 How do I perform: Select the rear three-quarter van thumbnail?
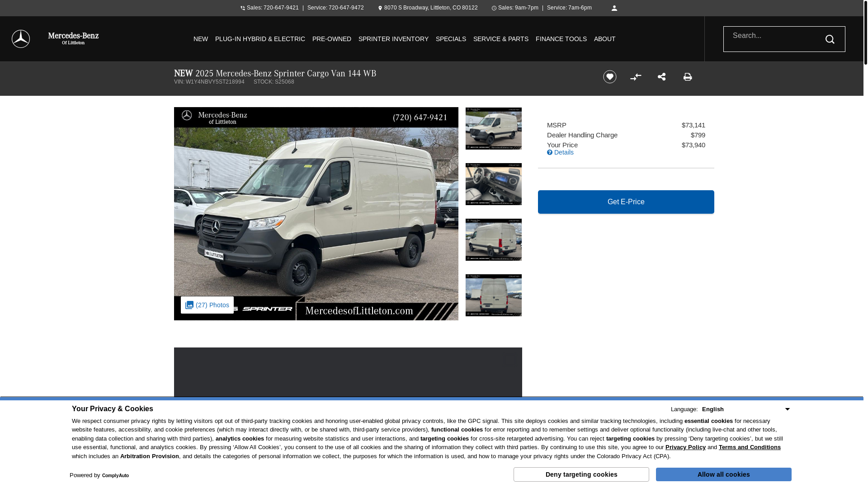point(494,239)
